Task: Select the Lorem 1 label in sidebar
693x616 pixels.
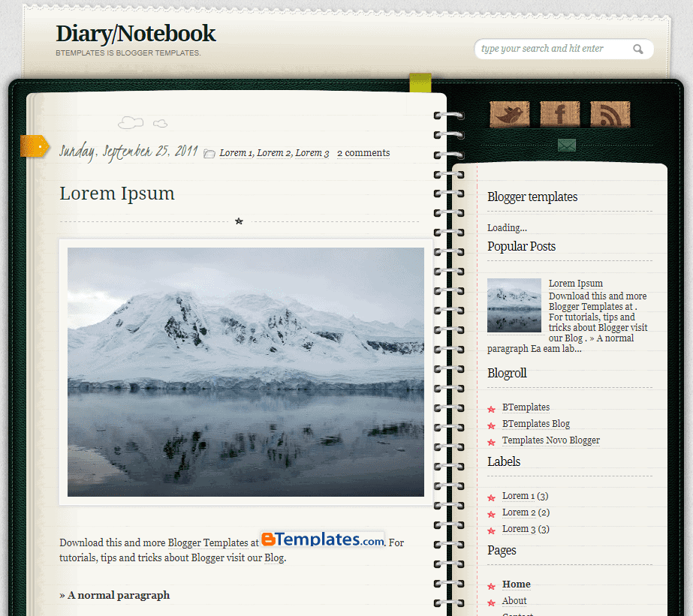Action: (x=518, y=496)
